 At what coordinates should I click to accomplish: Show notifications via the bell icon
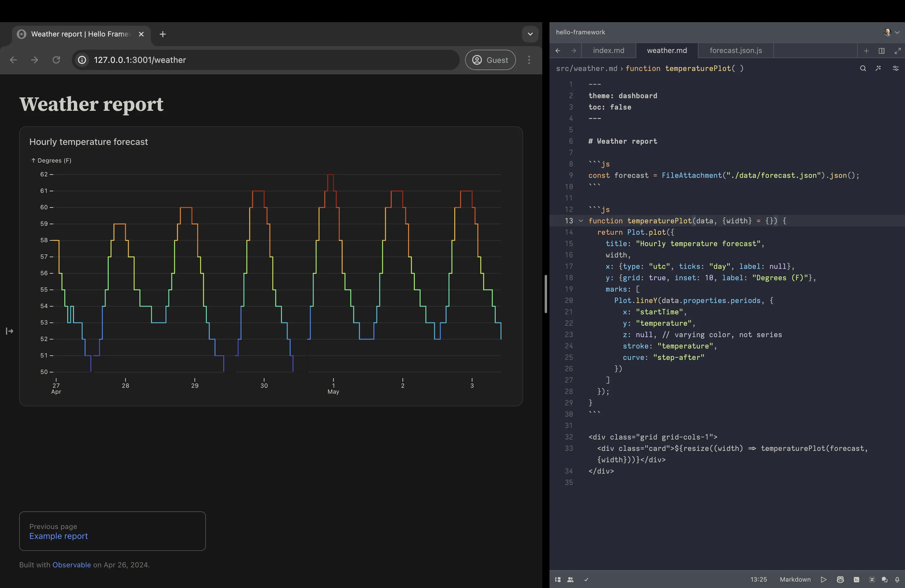[x=897, y=580]
